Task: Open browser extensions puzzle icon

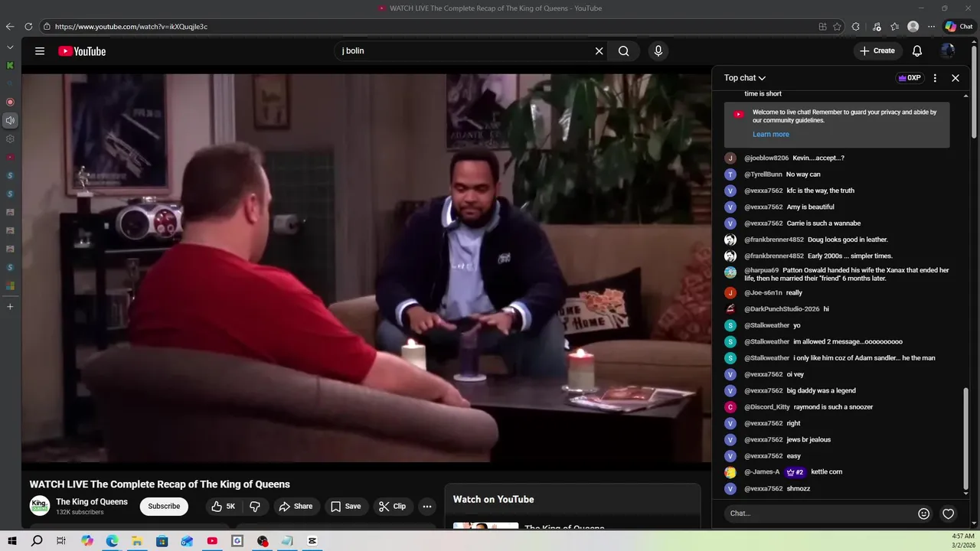Action: [856, 27]
